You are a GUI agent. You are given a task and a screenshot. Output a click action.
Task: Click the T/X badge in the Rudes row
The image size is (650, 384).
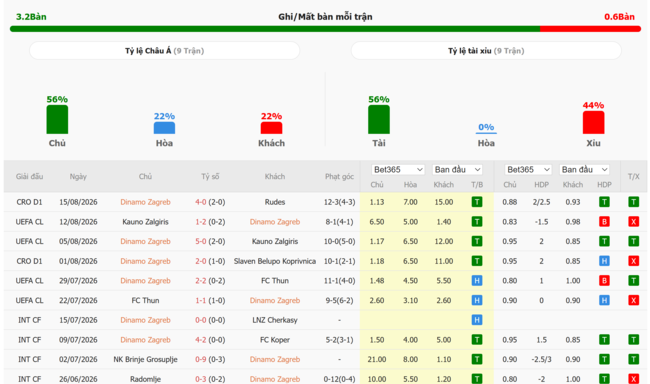(x=633, y=202)
